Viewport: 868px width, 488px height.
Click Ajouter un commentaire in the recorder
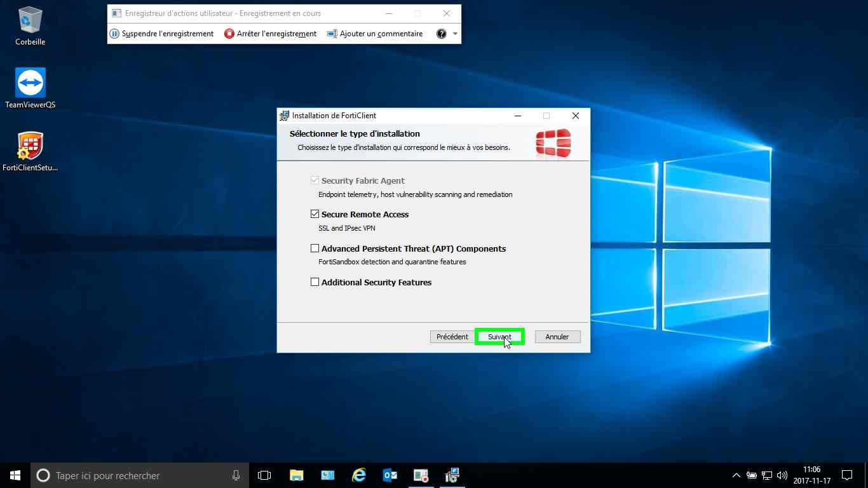375,34
